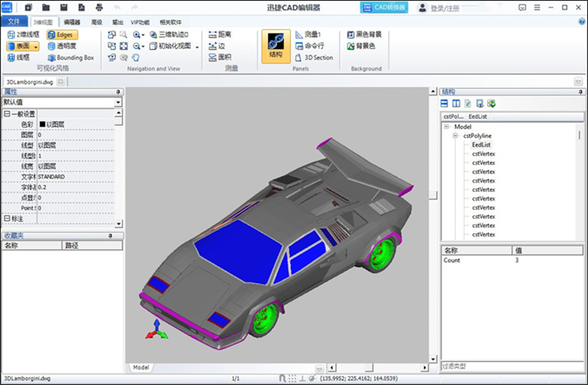Select the EedList tree item
The width and height of the screenshot is (588, 385).
point(481,145)
